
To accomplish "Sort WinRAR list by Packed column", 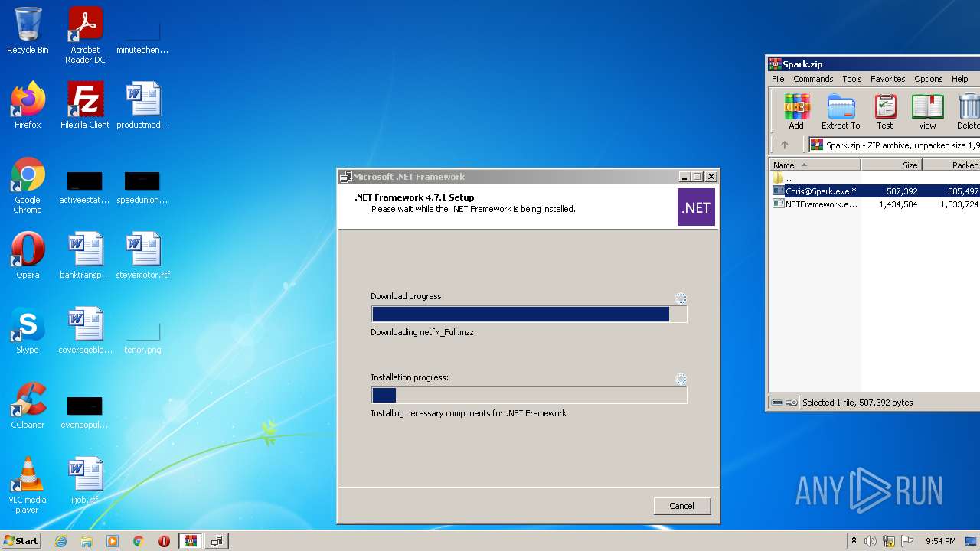I will point(951,165).
